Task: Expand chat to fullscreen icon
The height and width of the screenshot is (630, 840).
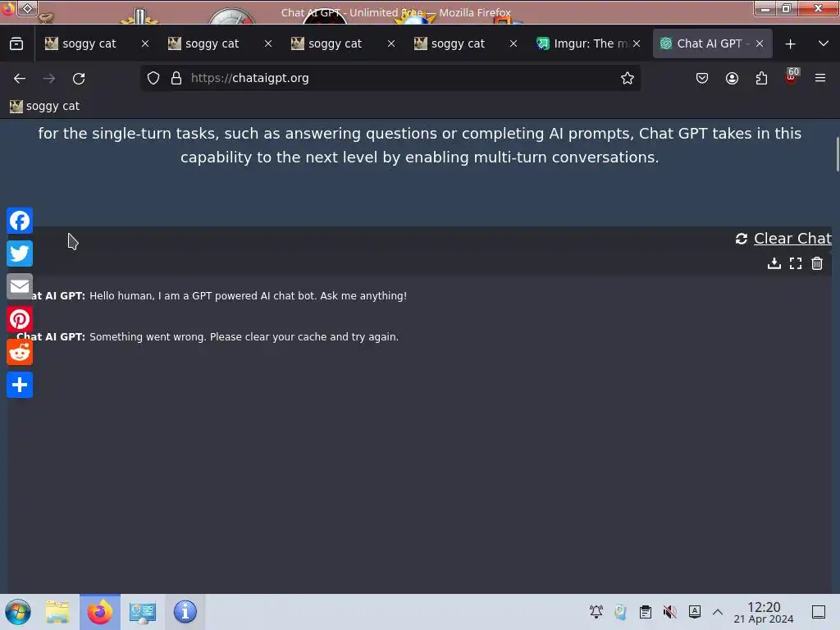Action: click(796, 263)
